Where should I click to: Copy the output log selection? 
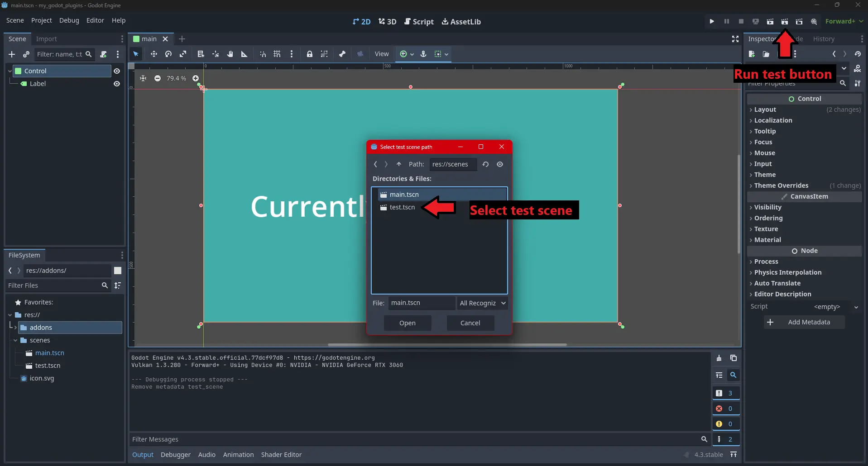click(734, 358)
